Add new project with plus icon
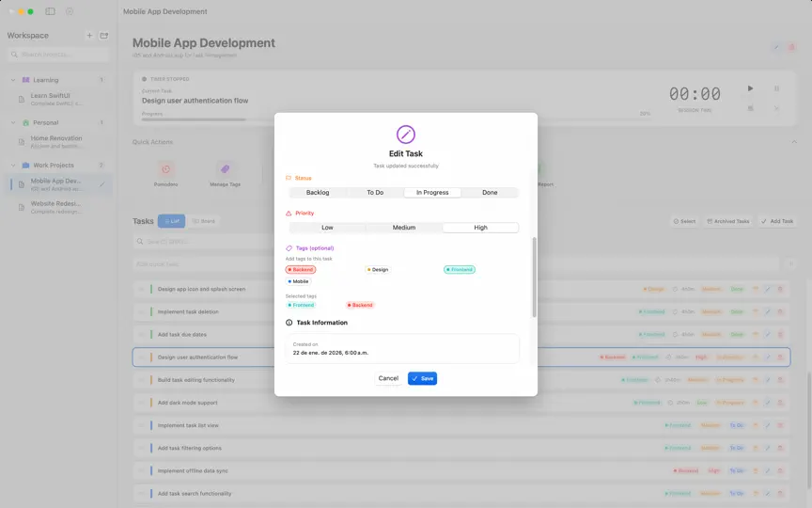 [89, 35]
